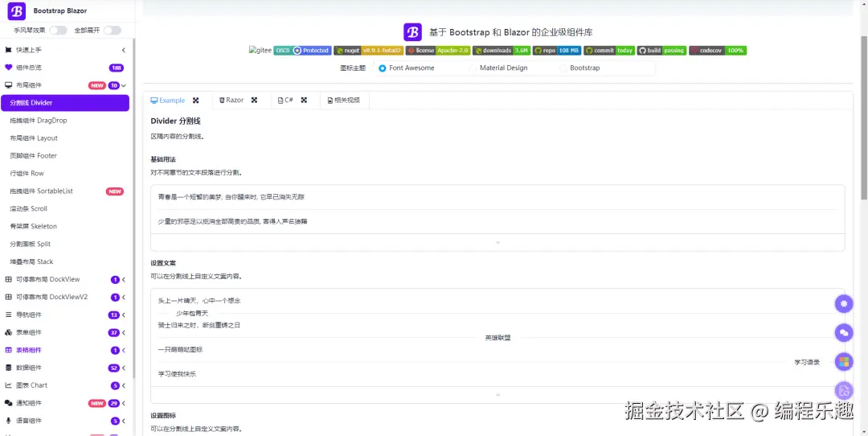The width and height of the screenshot is (868, 436).
Task: Open 分割线 Divider menu item
Action: (x=65, y=102)
